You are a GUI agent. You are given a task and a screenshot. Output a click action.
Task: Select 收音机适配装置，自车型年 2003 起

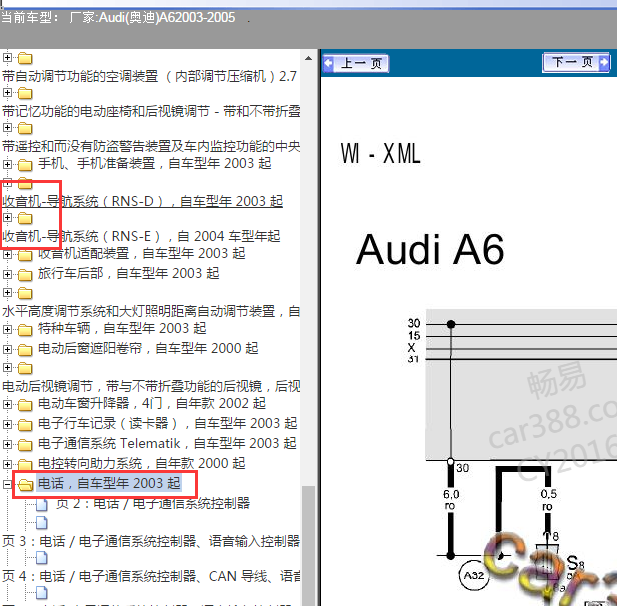[x=142, y=253]
